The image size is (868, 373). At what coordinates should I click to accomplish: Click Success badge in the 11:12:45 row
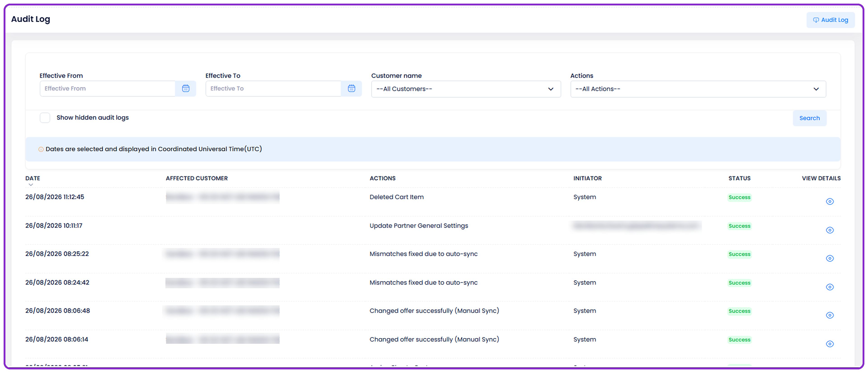click(739, 197)
